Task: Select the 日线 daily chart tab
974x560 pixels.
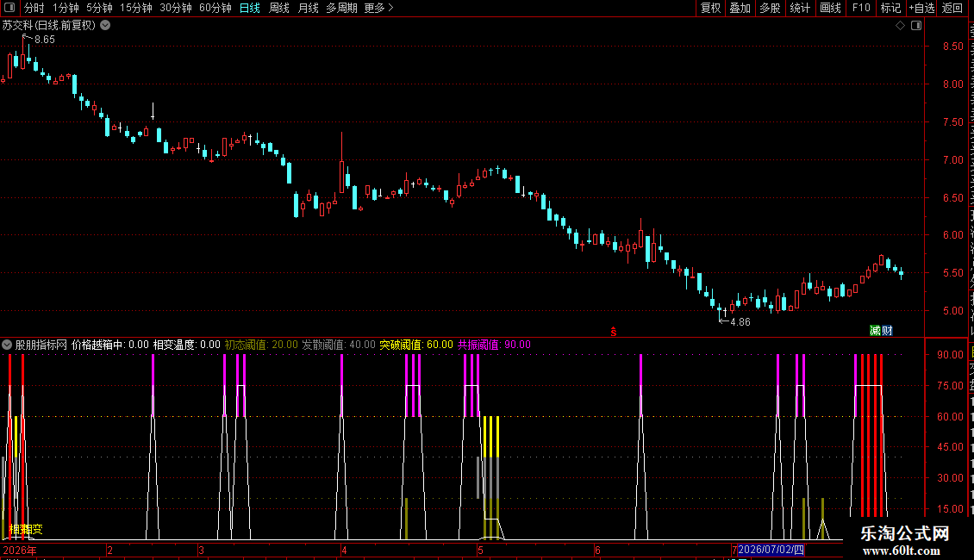Action: point(250,8)
